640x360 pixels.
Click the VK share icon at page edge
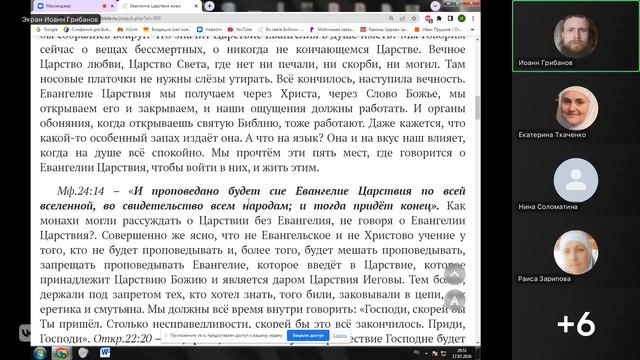(25, 333)
